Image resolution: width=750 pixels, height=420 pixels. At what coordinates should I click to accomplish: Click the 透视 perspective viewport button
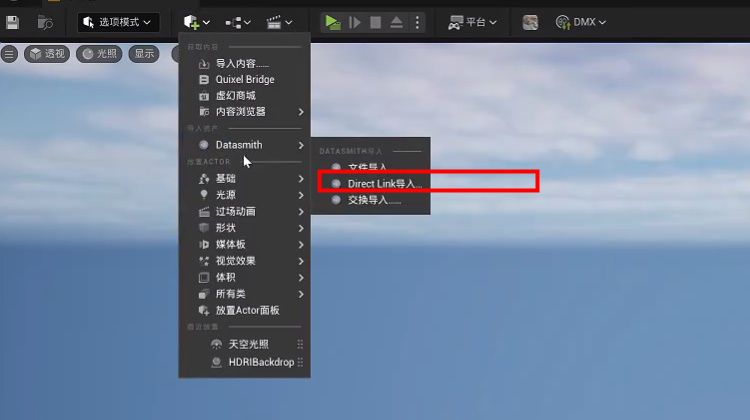tap(47, 54)
